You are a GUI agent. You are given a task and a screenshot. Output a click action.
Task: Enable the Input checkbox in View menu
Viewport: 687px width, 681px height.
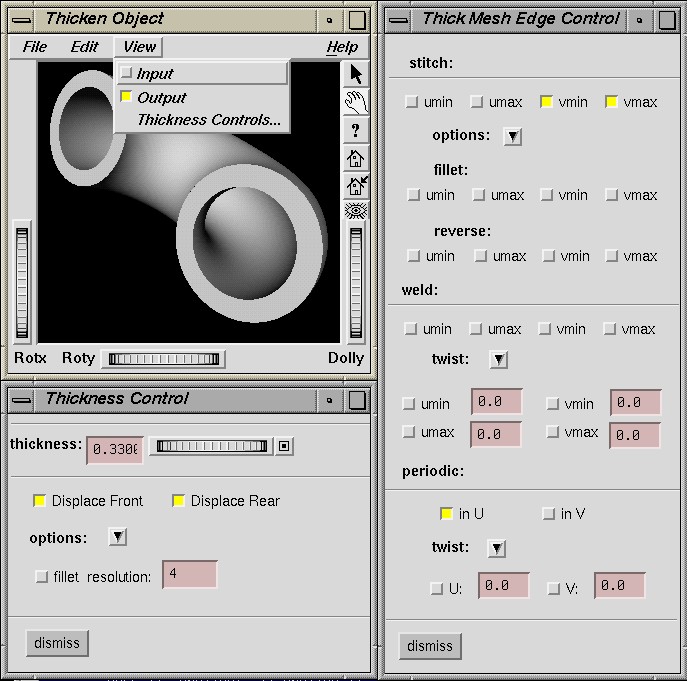[126, 73]
